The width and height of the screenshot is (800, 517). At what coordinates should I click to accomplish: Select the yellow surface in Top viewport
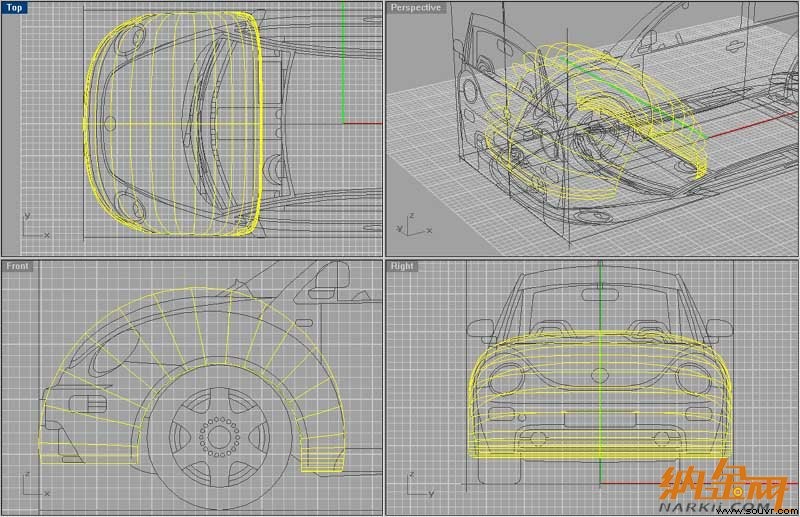173,124
